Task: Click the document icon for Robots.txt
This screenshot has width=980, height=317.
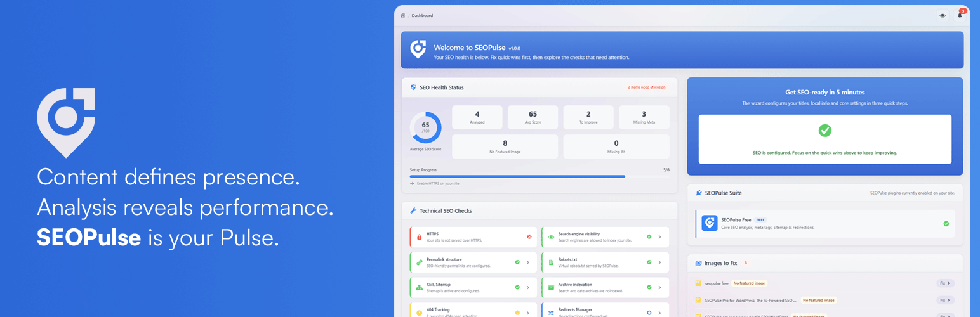Action: pyautogui.click(x=551, y=262)
